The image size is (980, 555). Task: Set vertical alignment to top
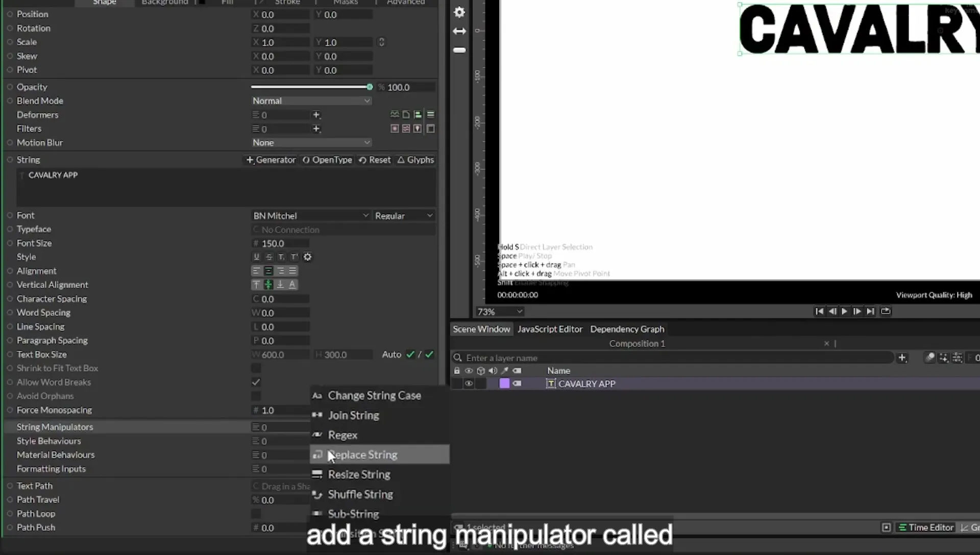(256, 285)
